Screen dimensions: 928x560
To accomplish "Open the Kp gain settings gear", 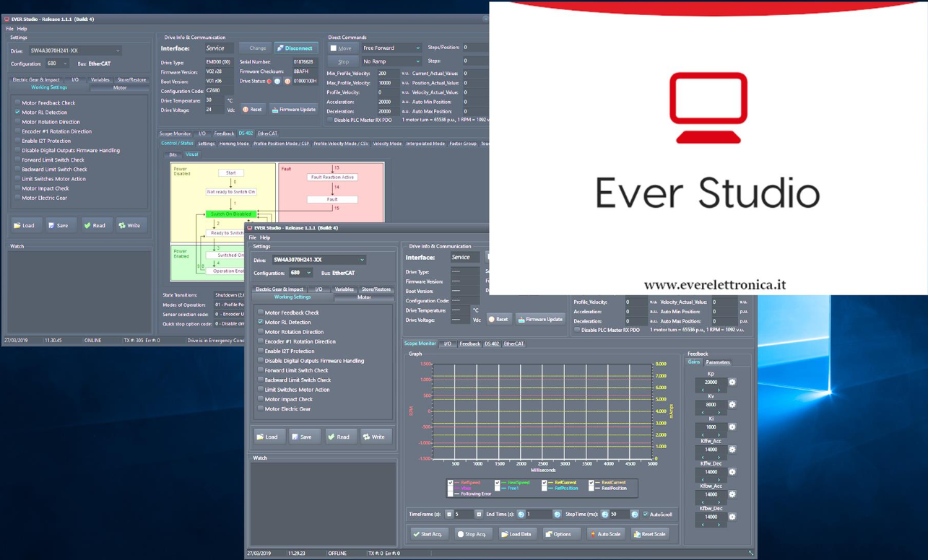I will 732,382.
